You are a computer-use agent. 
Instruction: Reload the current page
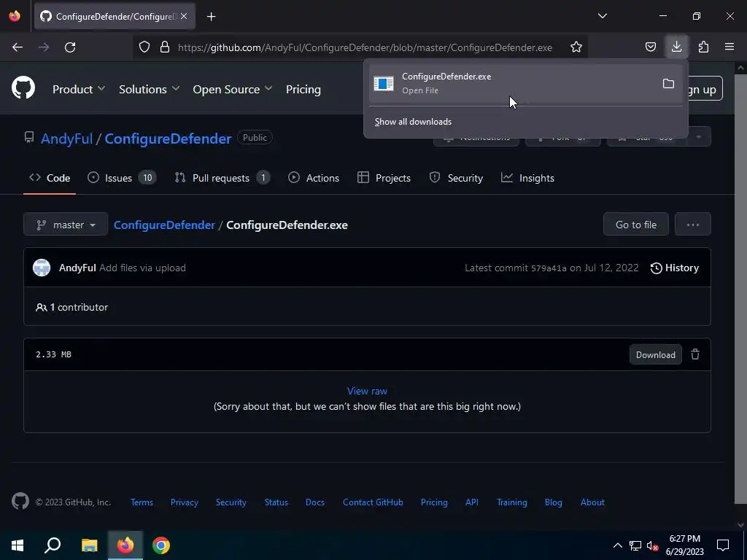(70, 47)
